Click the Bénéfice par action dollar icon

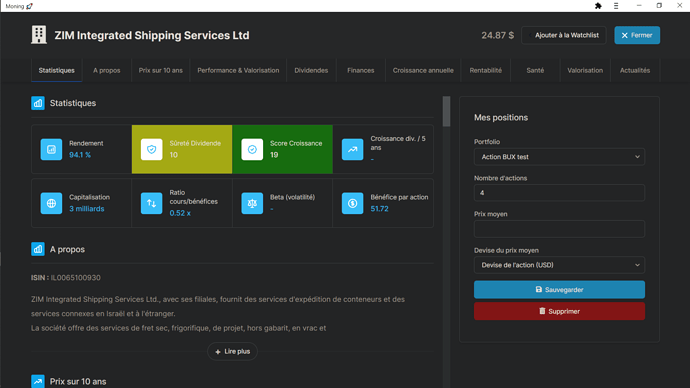pos(352,203)
